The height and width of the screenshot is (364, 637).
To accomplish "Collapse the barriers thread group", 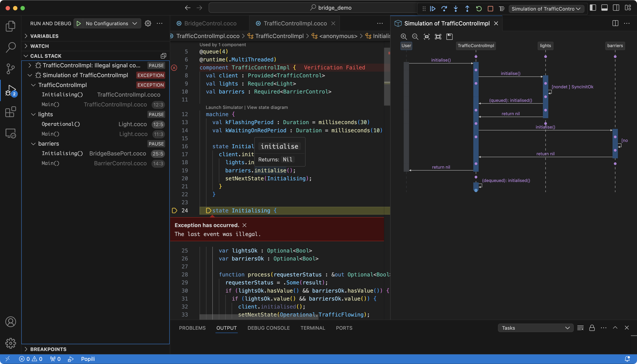I will click(33, 144).
